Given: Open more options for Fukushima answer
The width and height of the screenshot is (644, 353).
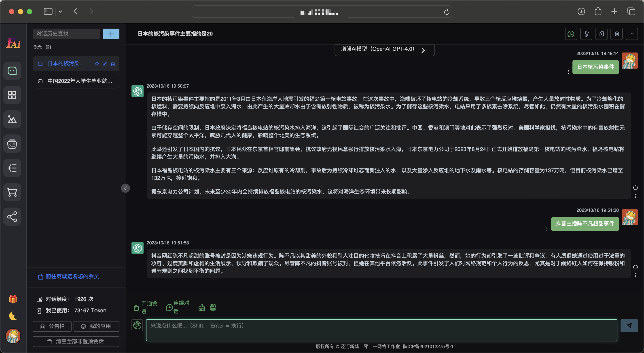Looking at the screenshot, I should (635, 196).
